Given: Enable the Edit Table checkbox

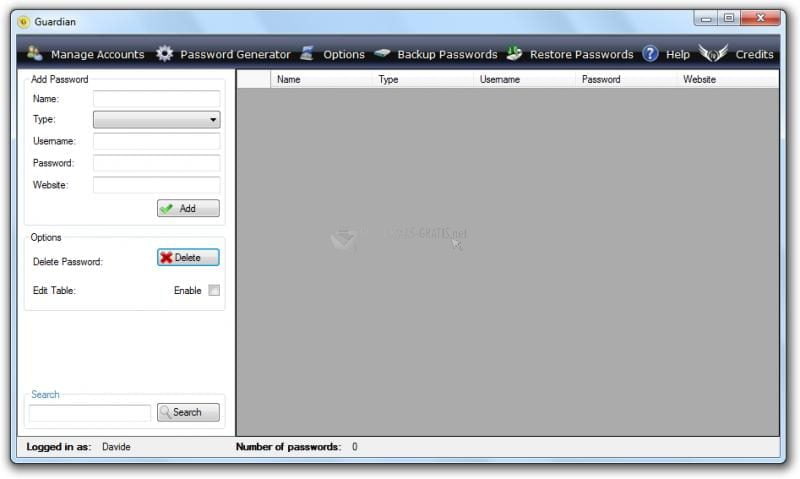Looking at the screenshot, I should pyautogui.click(x=214, y=290).
